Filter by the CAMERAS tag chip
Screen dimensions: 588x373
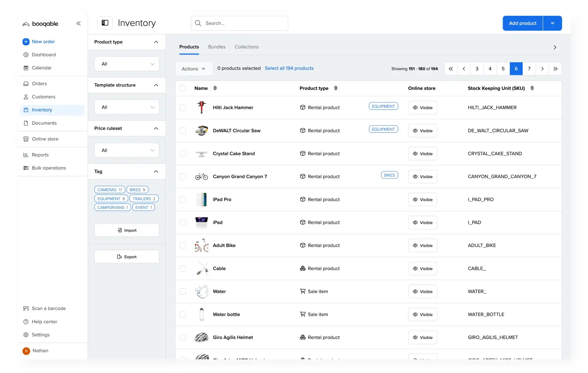pos(110,190)
